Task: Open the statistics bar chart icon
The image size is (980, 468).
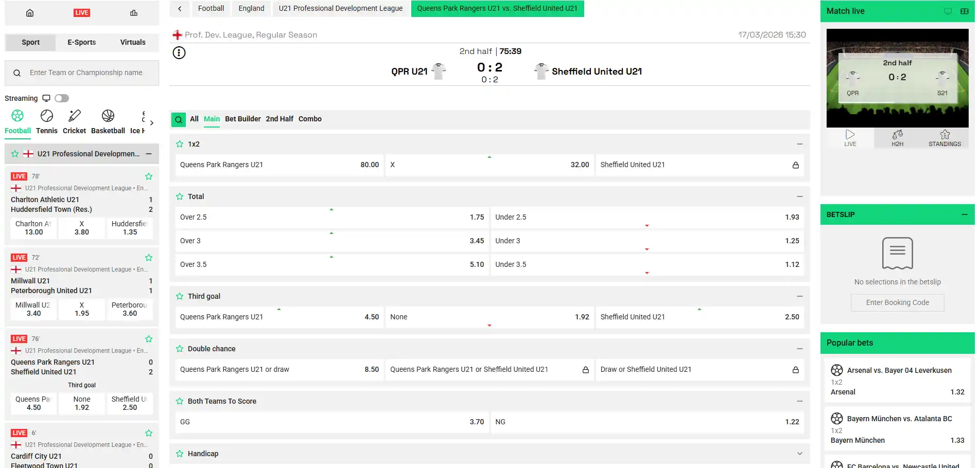Action: 134,13
